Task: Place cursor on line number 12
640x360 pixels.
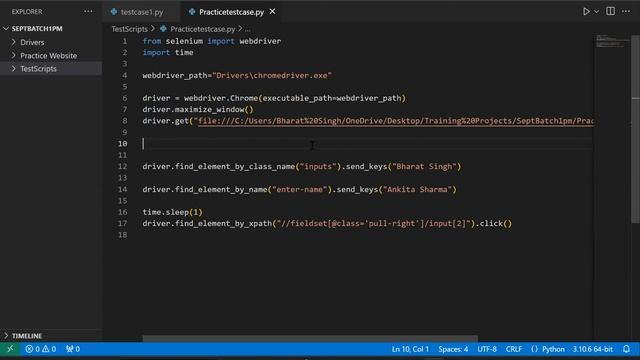Action: (x=122, y=167)
